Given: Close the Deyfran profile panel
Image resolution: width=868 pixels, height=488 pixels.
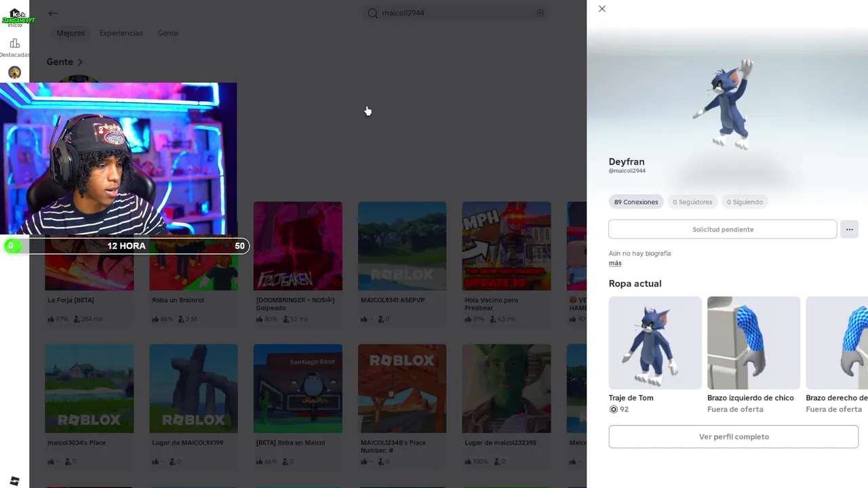Looking at the screenshot, I should point(602,9).
